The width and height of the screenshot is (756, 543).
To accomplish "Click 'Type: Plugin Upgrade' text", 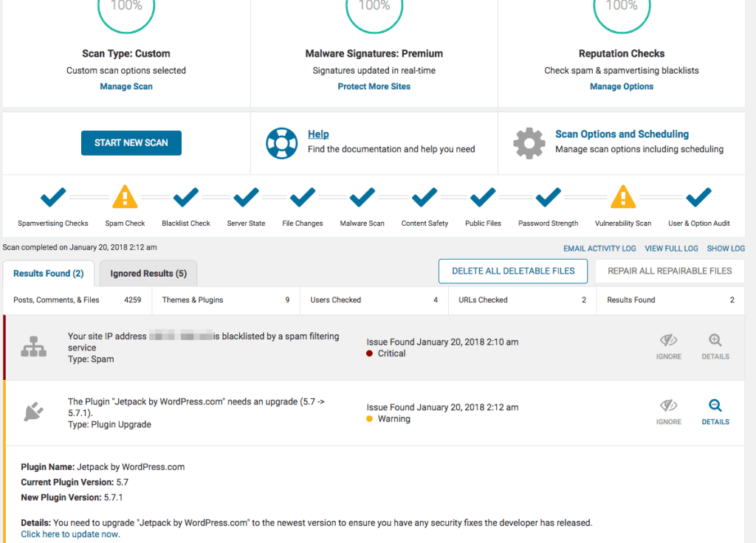I will click(x=109, y=424).
